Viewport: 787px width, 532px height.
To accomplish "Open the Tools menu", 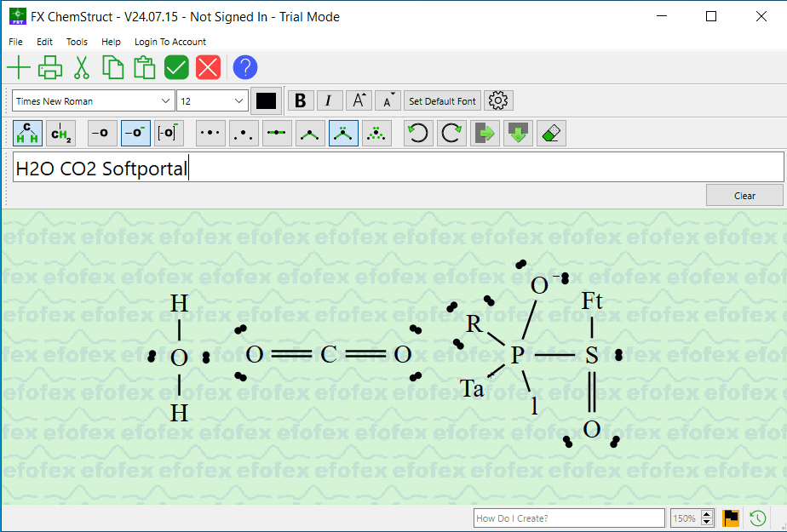I will click(77, 42).
